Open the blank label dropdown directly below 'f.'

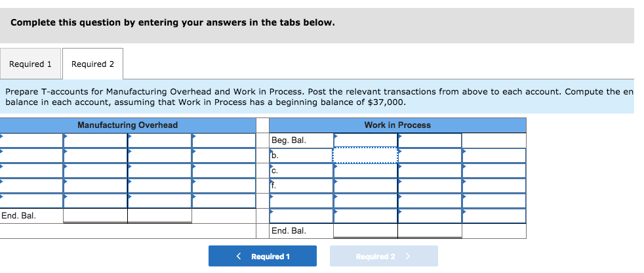[301, 201]
